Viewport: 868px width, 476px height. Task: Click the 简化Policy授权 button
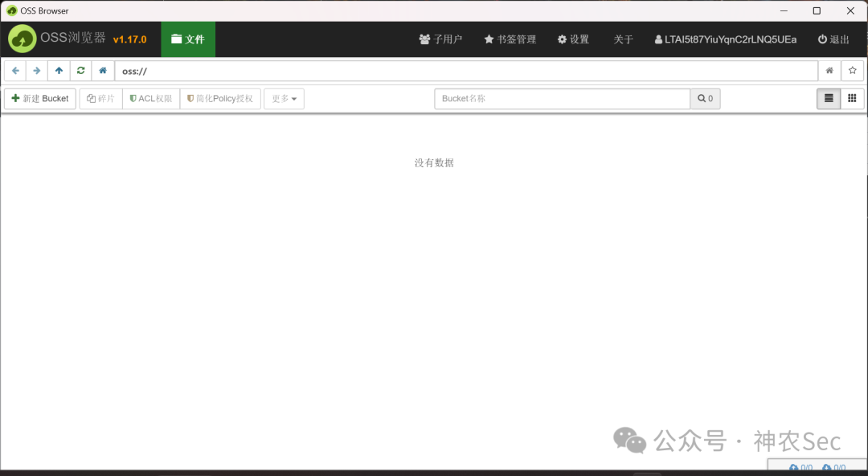point(220,99)
